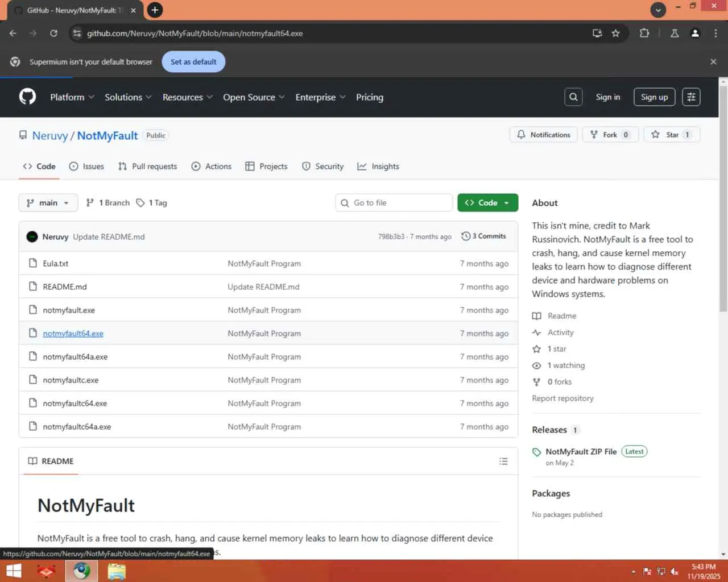Open the Actions tab

212,167
